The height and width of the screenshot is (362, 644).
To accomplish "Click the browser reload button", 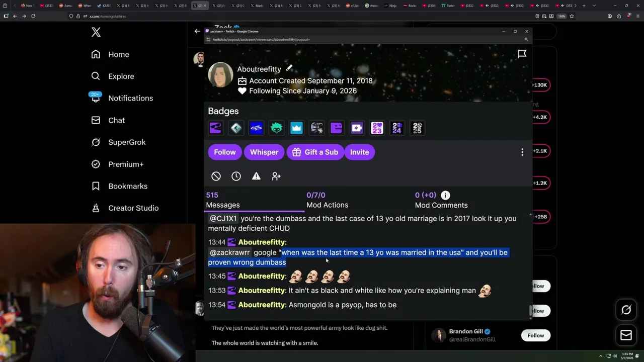I will [x=33, y=16].
